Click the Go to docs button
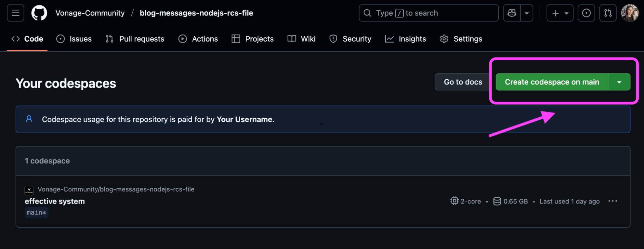This screenshot has width=644, height=249. [x=463, y=82]
